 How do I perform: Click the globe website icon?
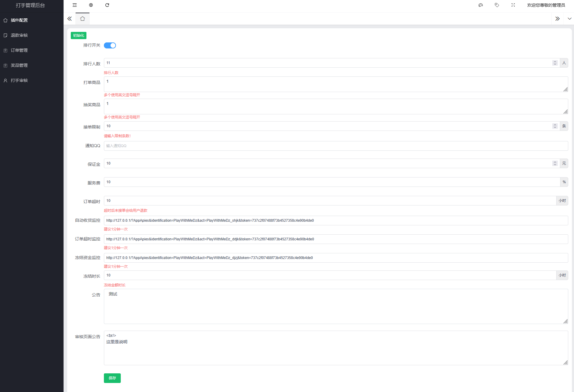(91, 5)
